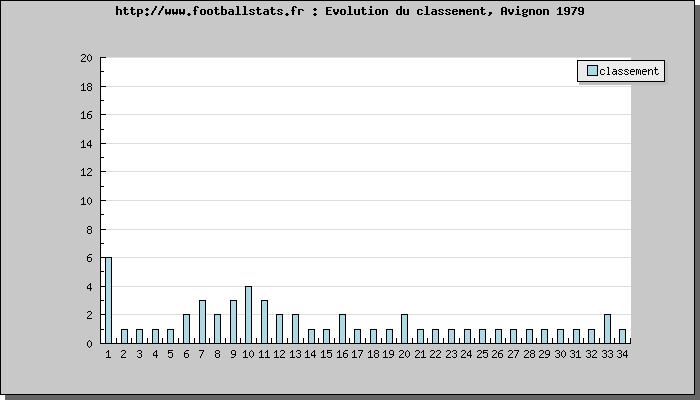Click y-axis label '16'
Screen dimensions: 700x400
(x=87, y=115)
